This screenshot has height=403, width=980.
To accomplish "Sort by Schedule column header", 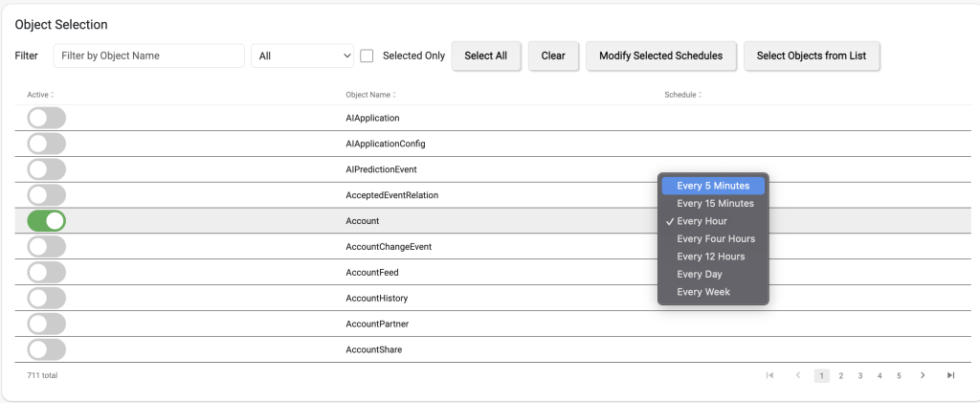I will point(683,95).
